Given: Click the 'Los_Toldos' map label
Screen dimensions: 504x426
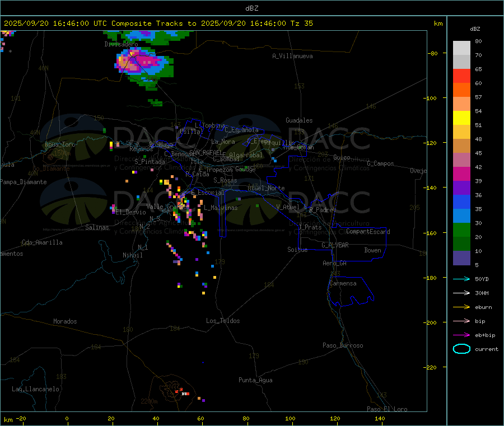Looking at the screenshot, I should [x=223, y=321].
